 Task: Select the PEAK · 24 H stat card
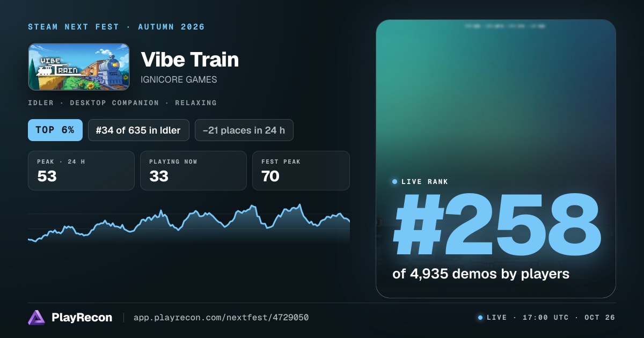tap(81, 171)
